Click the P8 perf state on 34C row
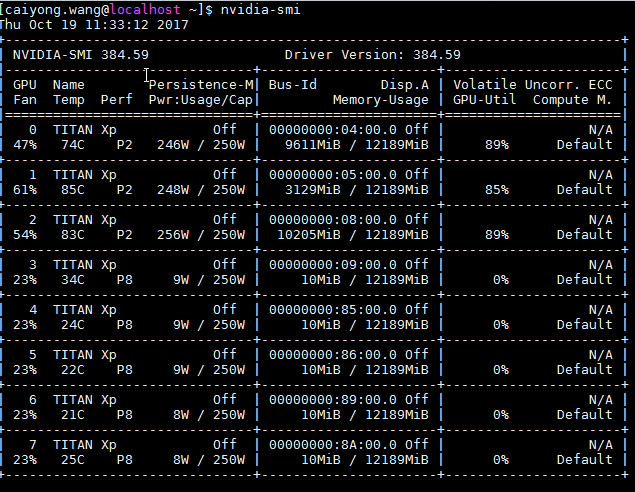The width and height of the screenshot is (635, 492). (x=125, y=279)
